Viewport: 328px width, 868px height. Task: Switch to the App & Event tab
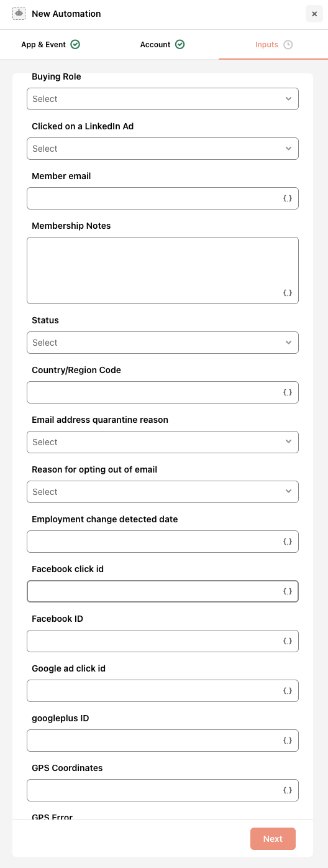50,45
